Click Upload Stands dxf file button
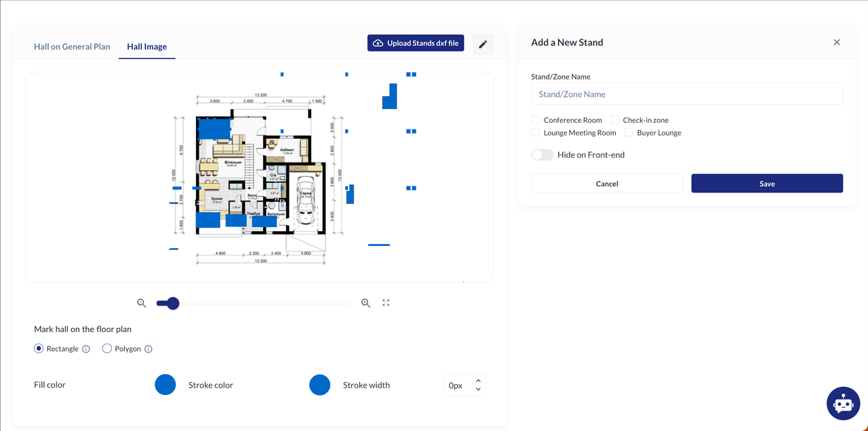This screenshot has width=868, height=431. (x=416, y=43)
